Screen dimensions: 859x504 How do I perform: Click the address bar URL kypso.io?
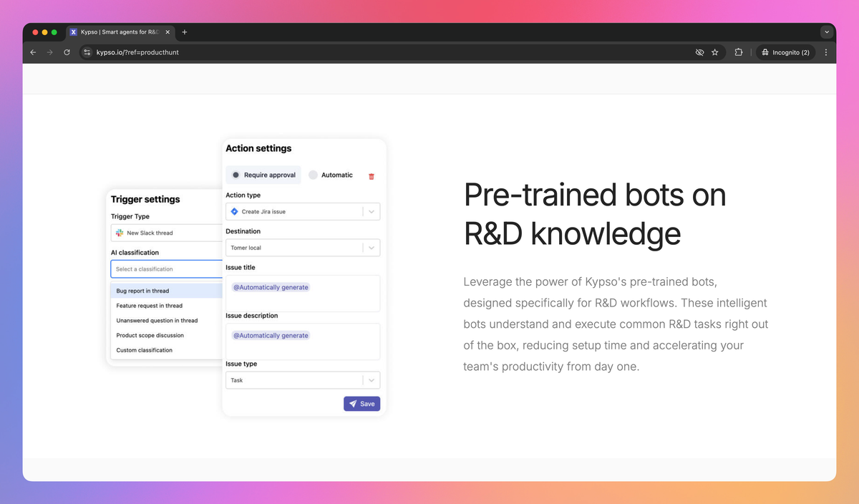(x=137, y=52)
